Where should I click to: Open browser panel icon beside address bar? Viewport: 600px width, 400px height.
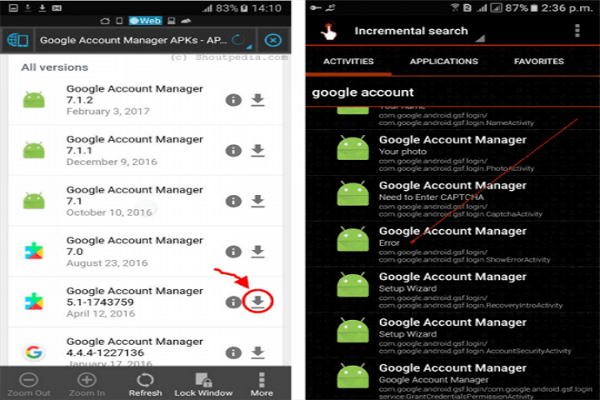point(17,40)
